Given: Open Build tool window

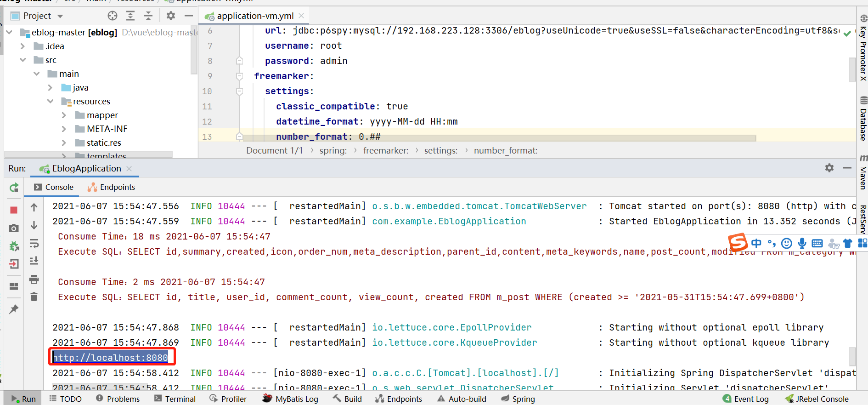Looking at the screenshot, I should click(348, 399).
